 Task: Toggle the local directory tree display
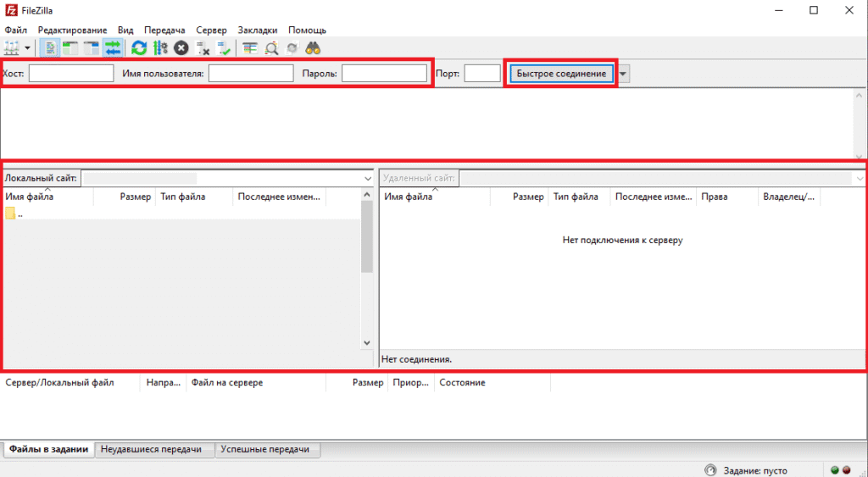(x=70, y=48)
